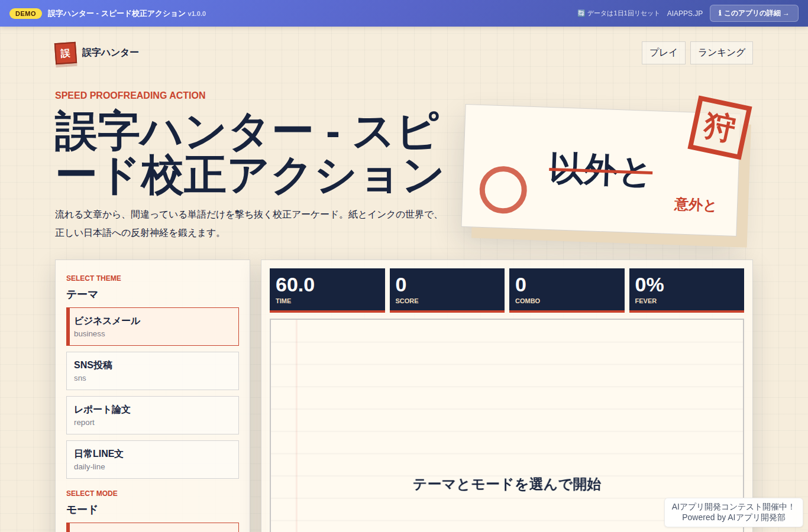808x532 pixels.
Task: Click the SELECT MODE label
Action: pos(92,494)
